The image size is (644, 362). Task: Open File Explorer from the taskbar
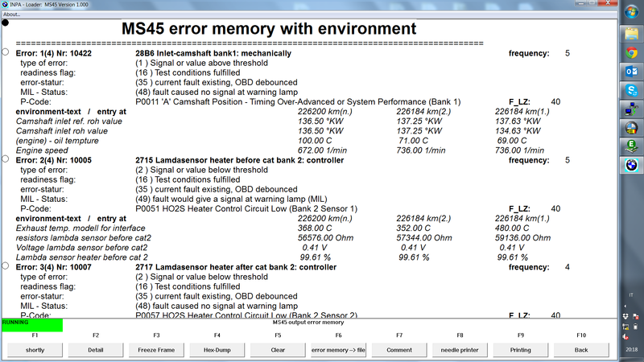(x=631, y=33)
